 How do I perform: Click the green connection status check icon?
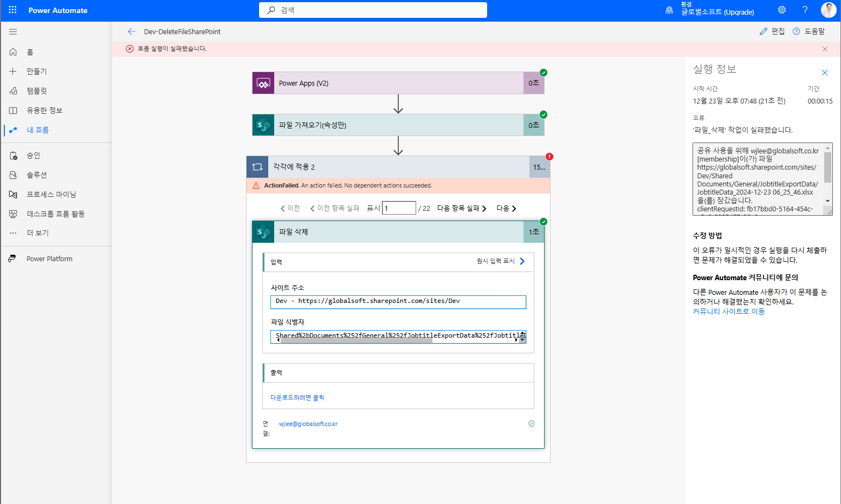click(x=532, y=424)
